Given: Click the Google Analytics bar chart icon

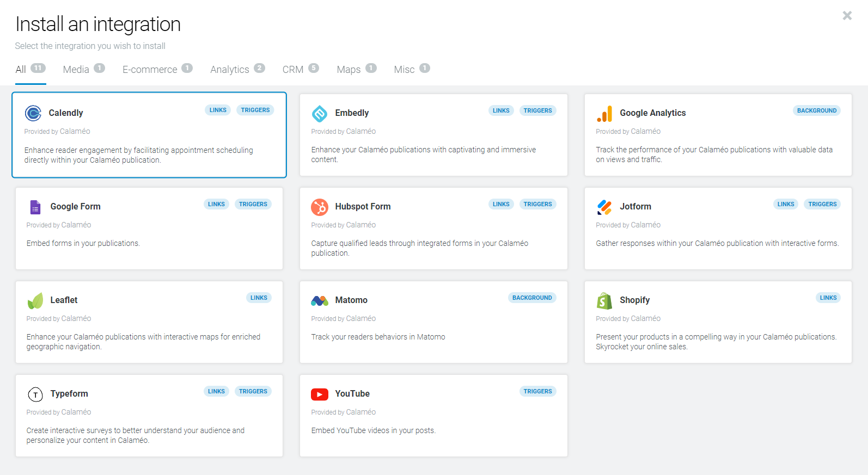Looking at the screenshot, I should click(604, 113).
